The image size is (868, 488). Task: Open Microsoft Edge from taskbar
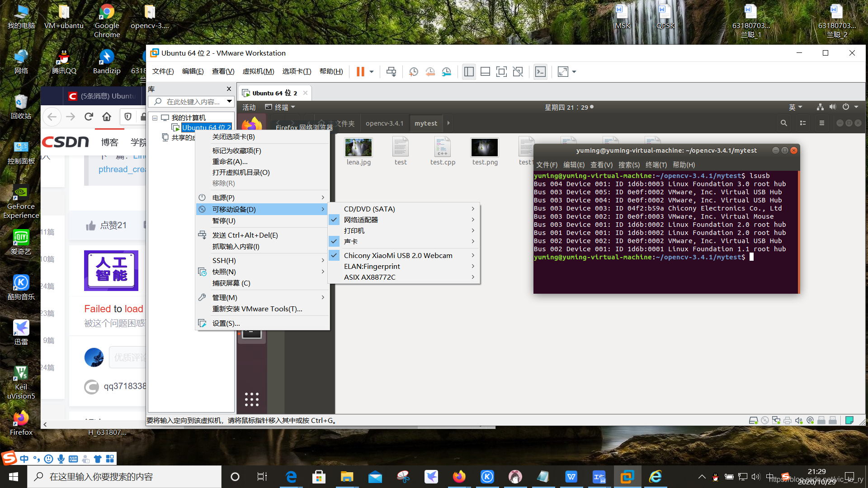(x=291, y=477)
